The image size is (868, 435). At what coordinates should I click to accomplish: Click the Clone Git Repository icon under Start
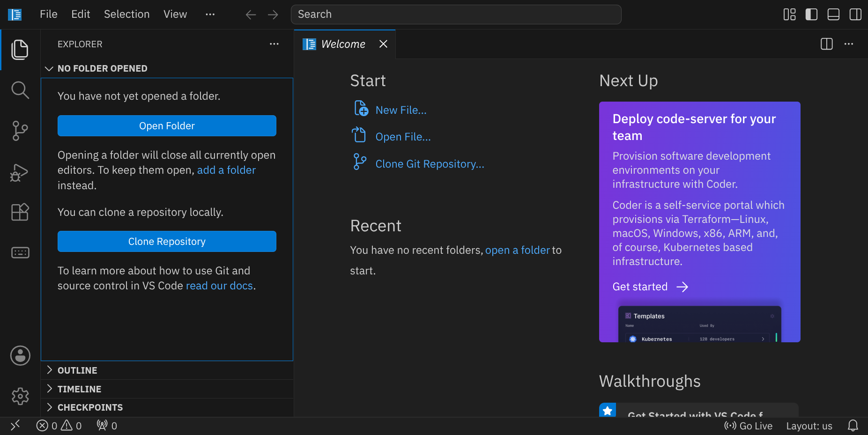point(359,162)
